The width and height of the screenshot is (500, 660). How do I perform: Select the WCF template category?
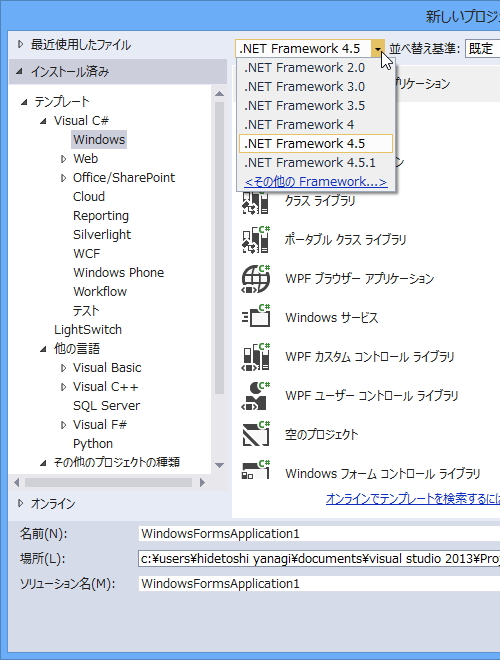point(87,253)
